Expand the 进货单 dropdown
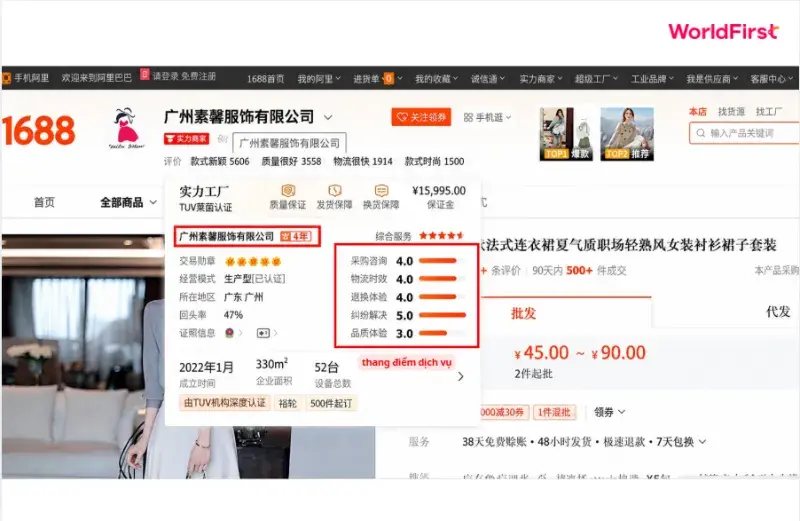800x521 pixels. pos(400,79)
